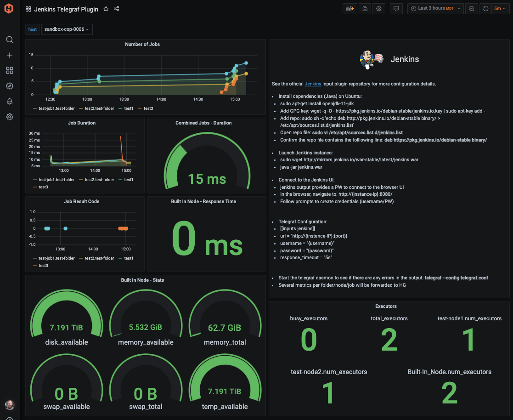This screenshot has width=513, height=420.
Task: Open Built In Node - Response Time menu
Action: click(x=203, y=201)
